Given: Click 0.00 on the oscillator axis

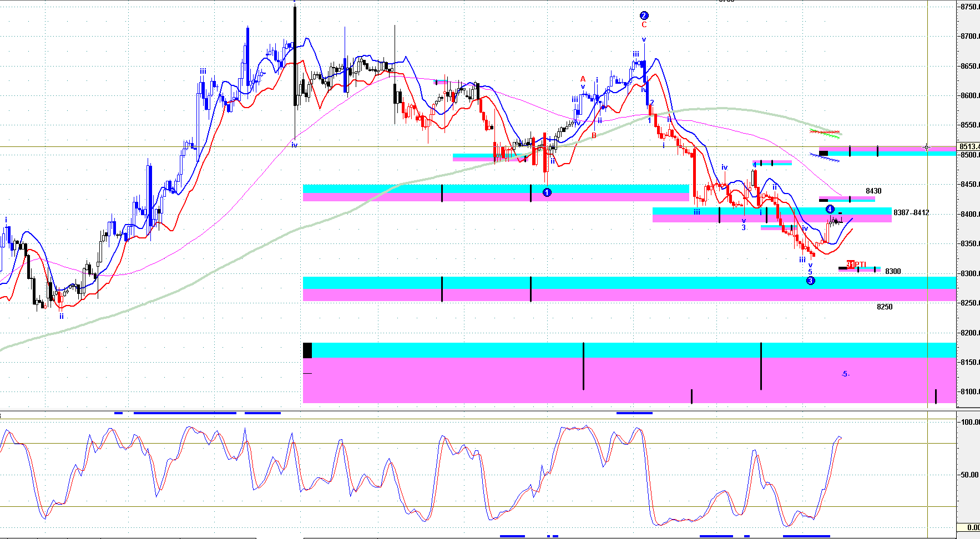Looking at the screenshot, I should pyautogui.click(x=973, y=527).
